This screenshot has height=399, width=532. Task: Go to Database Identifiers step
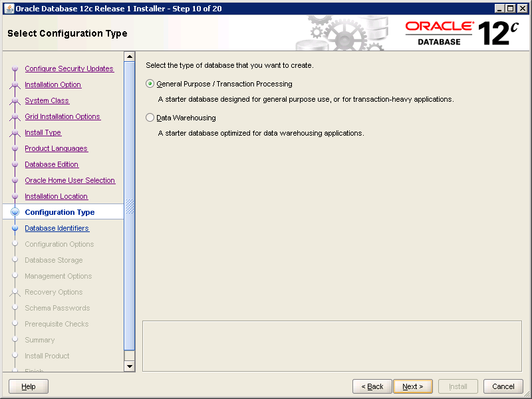pos(57,228)
